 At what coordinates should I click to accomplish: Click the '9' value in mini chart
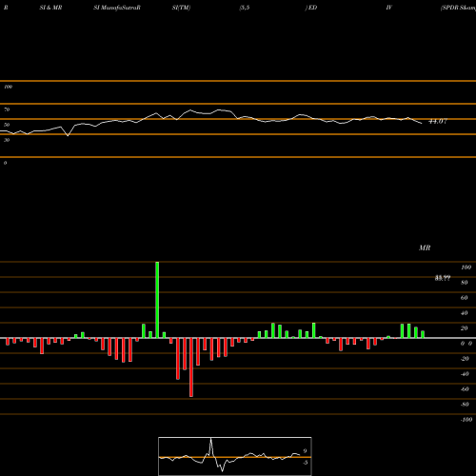305,451
